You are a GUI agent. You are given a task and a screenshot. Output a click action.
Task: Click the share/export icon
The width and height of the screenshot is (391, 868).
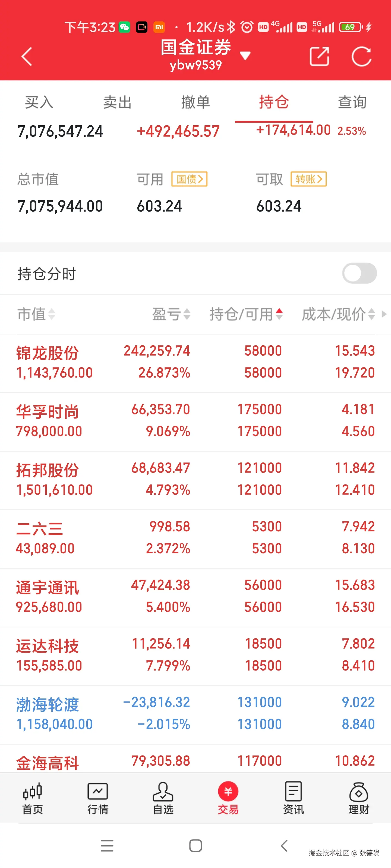(319, 56)
